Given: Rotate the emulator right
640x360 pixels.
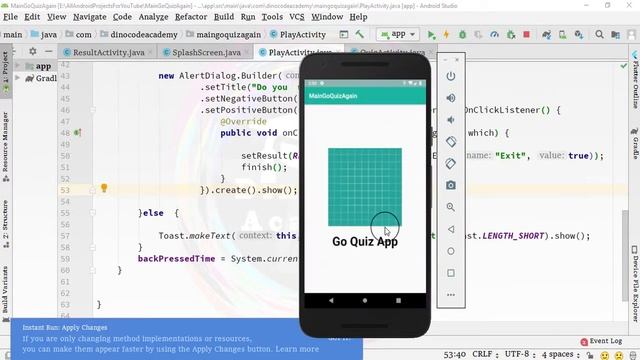Looking at the screenshot, I should (451, 163).
